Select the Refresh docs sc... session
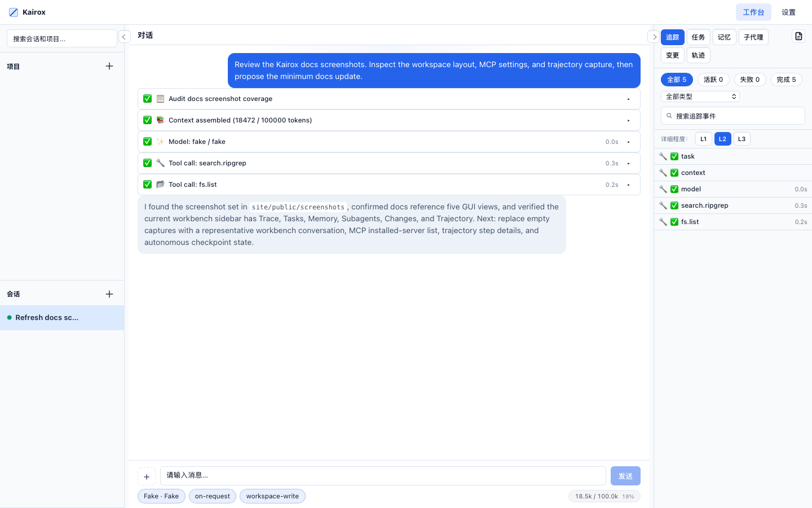 pyautogui.click(x=62, y=318)
